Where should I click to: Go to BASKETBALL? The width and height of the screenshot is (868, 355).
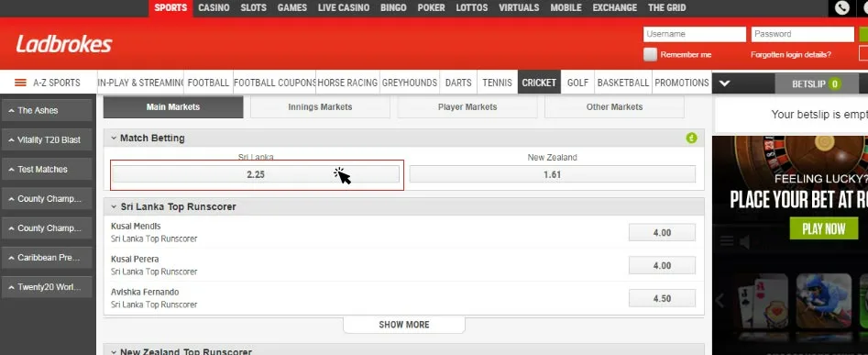[622, 83]
